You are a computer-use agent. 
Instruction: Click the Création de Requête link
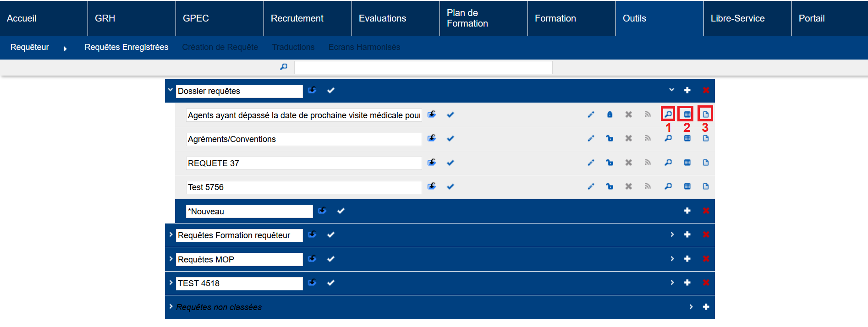pos(220,47)
